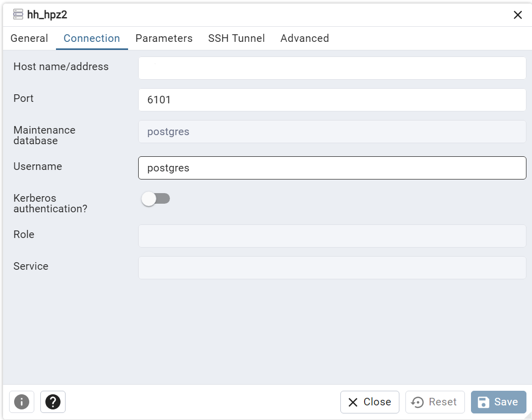Image resolution: width=532 pixels, height=420 pixels.
Task: Open the Parameters tab
Action: (x=164, y=38)
